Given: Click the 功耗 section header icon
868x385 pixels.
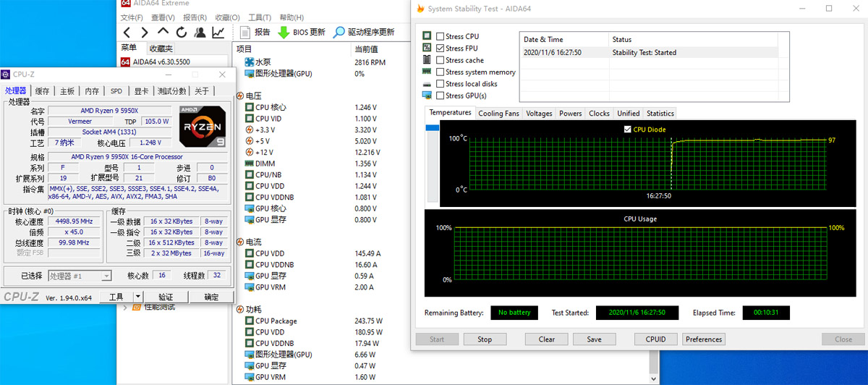Looking at the screenshot, I should pyautogui.click(x=240, y=309).
